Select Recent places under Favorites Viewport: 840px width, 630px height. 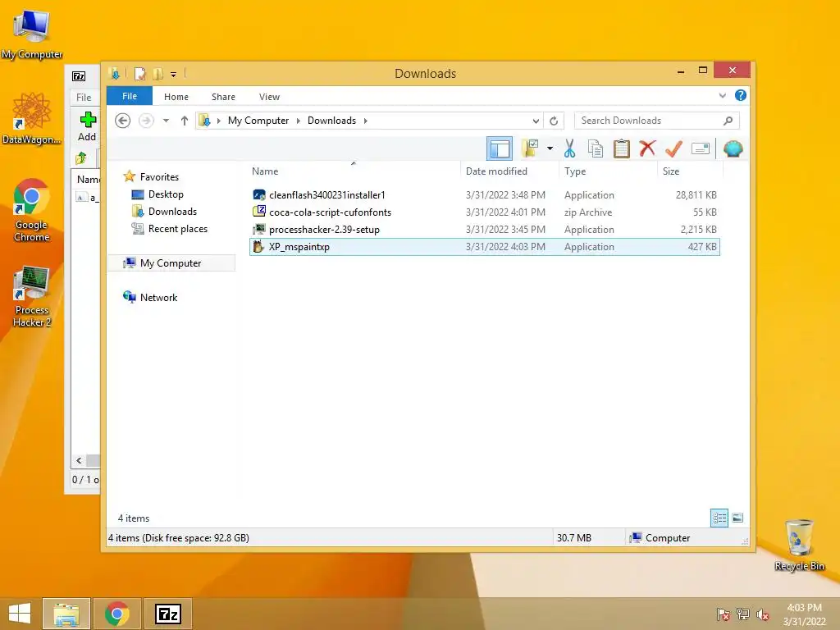click(178, 229)
